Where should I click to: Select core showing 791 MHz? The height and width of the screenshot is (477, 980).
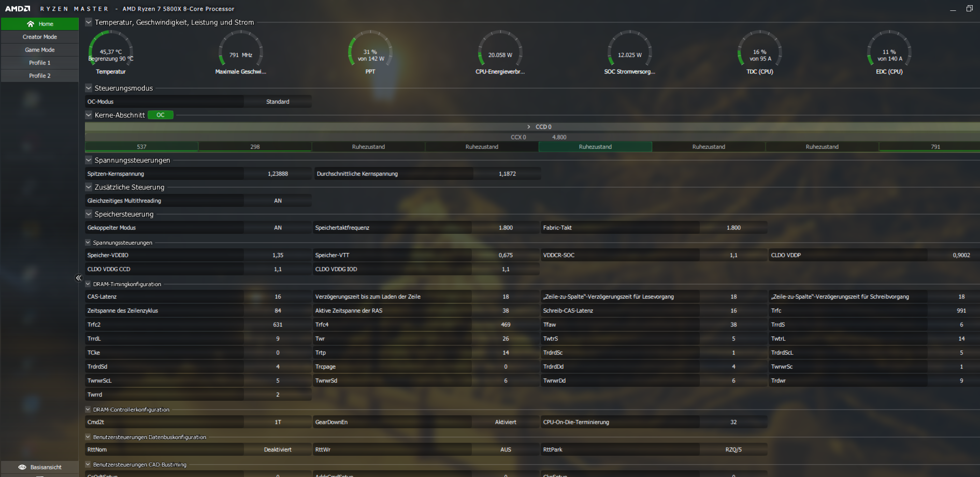pyautogui.click(x=929, y=147)
